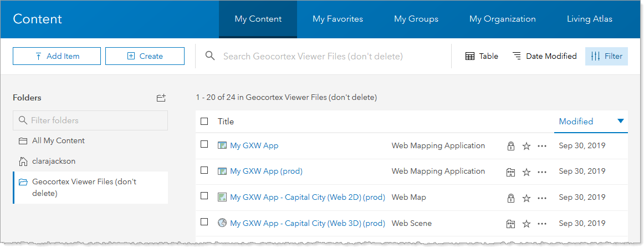This screenshot has width=644, height=247.
Task: Click the organization sharing icon for Capital City (Web 3D)
Action: [x=510, y=224]
